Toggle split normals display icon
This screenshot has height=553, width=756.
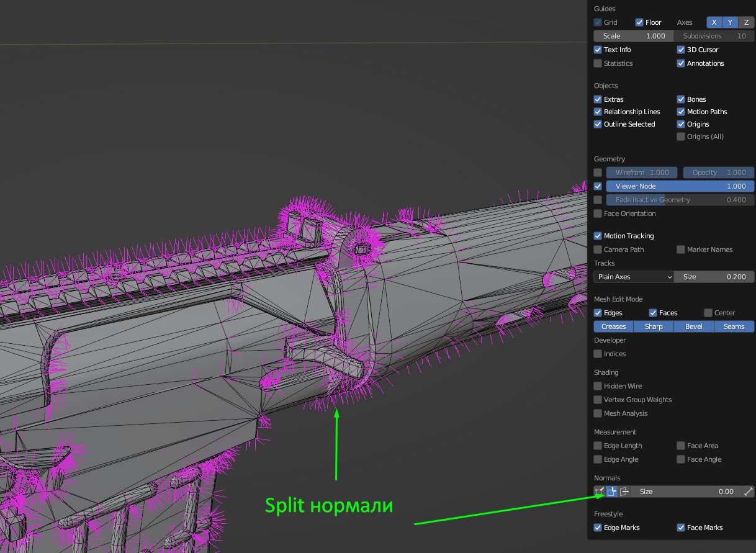(x=612, y=492)
